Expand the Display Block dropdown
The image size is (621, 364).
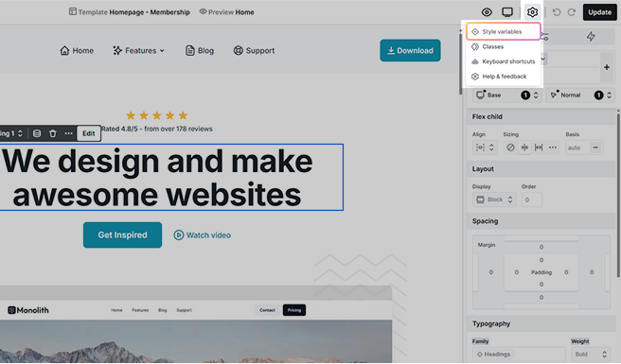tap(494, 199)
